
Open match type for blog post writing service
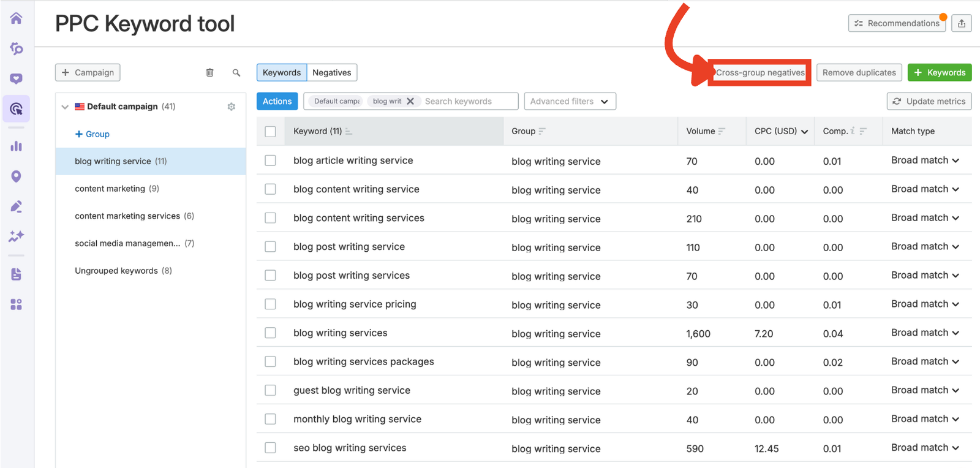[925, 247]
